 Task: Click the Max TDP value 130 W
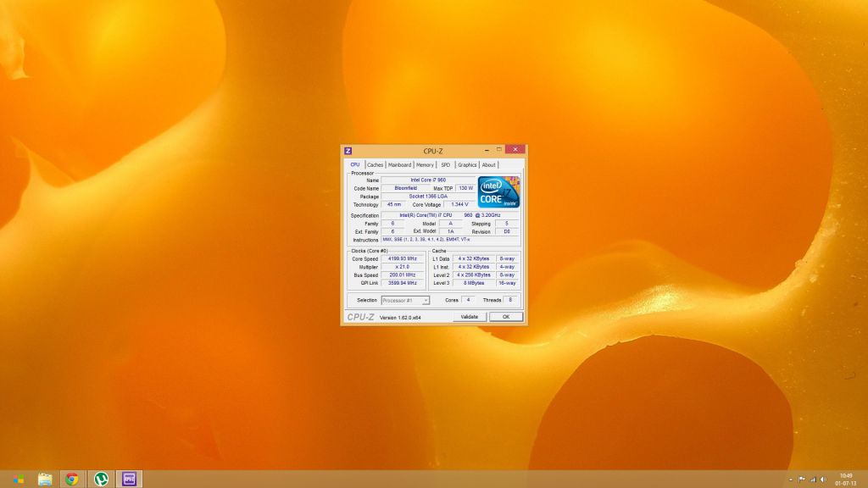click(x=465, y=188)
